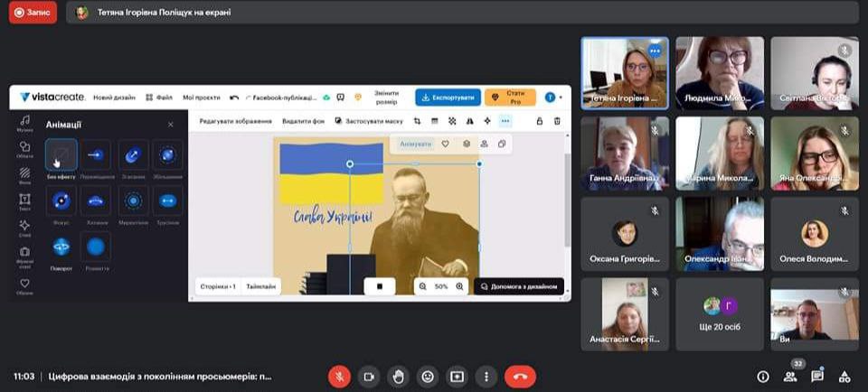Apply the 'Поворот' animation effect

tap(61, 246)
